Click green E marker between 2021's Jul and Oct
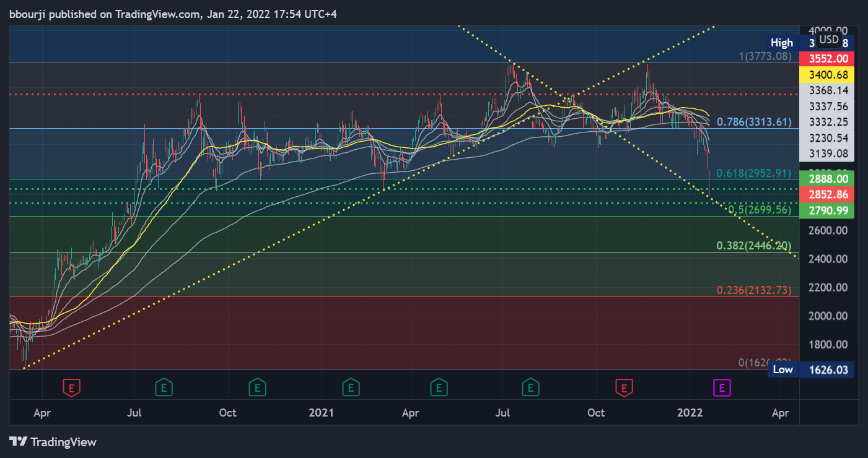 click(x=530, y=388)
